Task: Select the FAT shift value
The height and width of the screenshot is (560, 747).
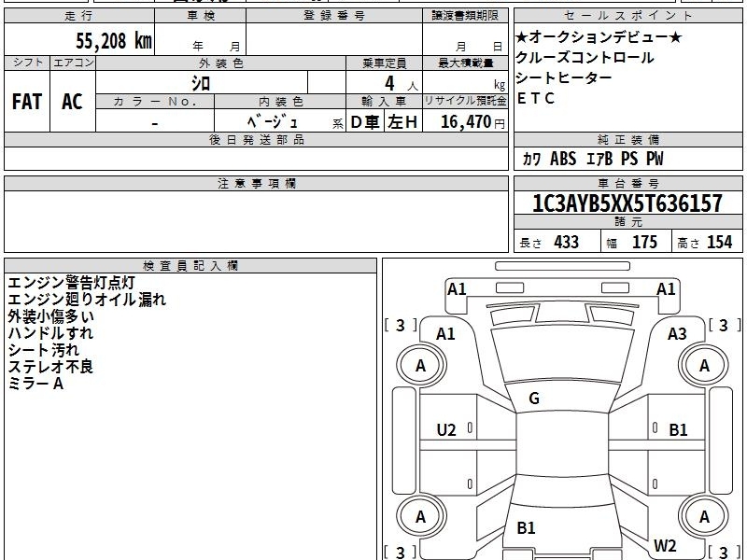Action: 27,102
